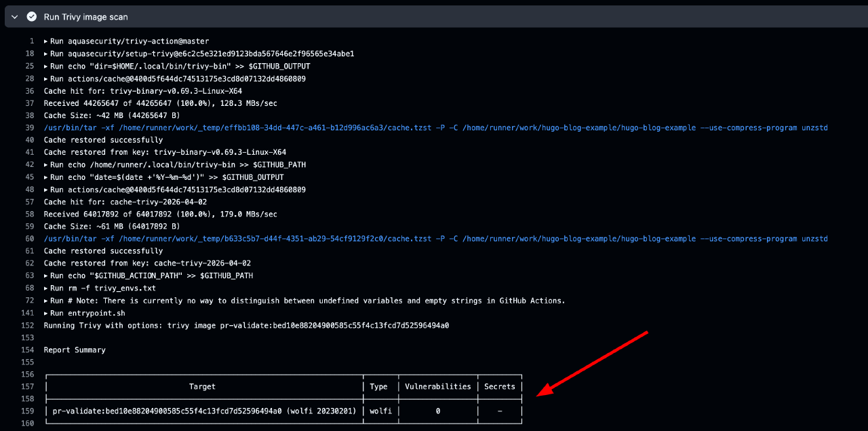The image size is (868, 431).
Task: Expand the actions/cache group on line 28
Action: 174,79
